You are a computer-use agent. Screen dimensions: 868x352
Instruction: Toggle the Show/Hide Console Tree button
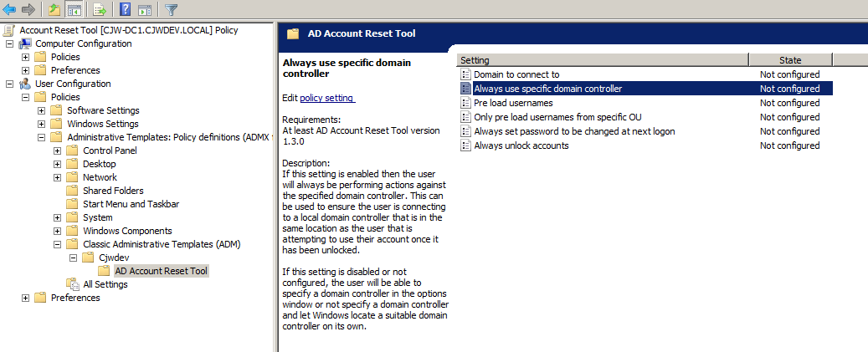pyautogui.click(x=74, y=10)
